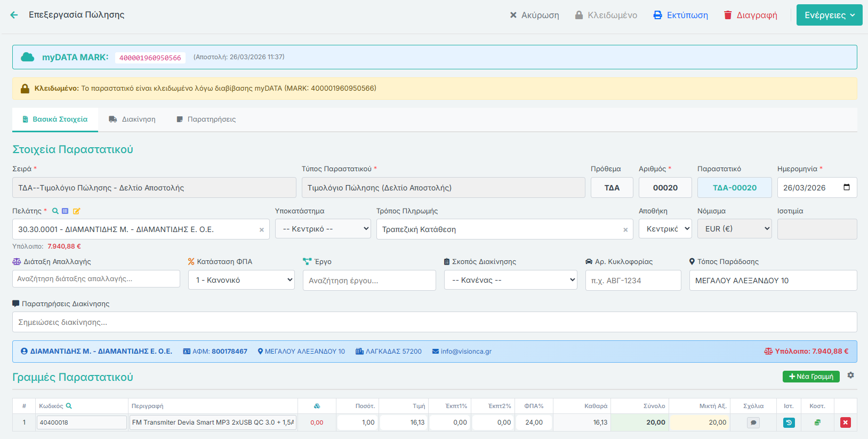Click the search icon in the Κωδικός column header
The height and width of the screenshot is (439, 868).
69,406
